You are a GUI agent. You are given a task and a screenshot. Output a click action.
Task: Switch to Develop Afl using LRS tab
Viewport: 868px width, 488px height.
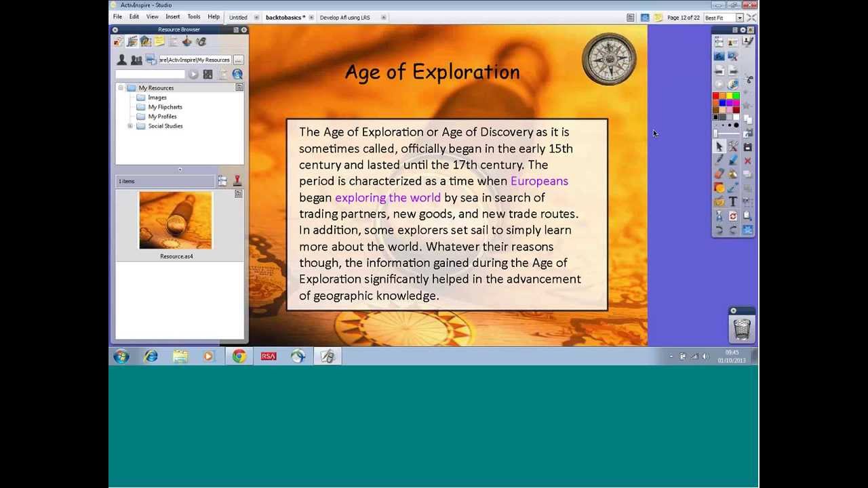coord(344,18)
